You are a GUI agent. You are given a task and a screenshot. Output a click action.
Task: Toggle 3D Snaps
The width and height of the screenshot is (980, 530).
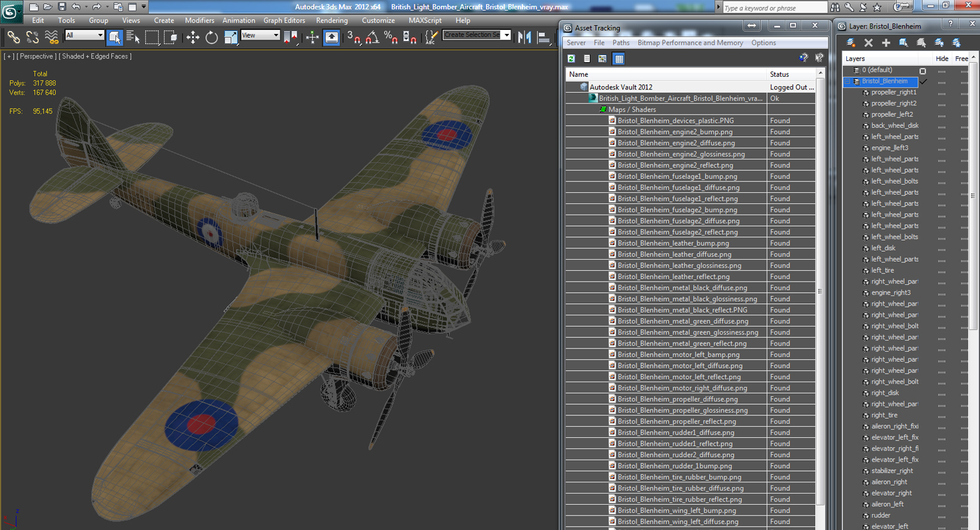tap(354, 37)
